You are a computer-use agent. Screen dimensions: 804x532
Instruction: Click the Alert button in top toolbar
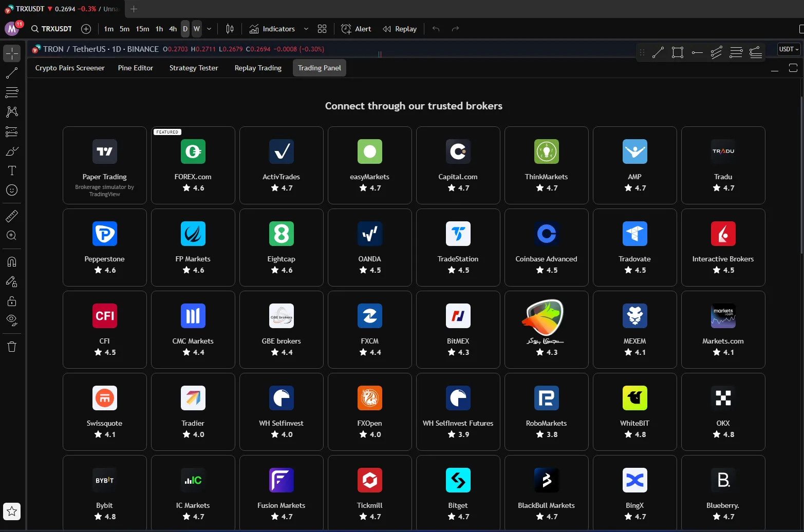click(356, 29)
